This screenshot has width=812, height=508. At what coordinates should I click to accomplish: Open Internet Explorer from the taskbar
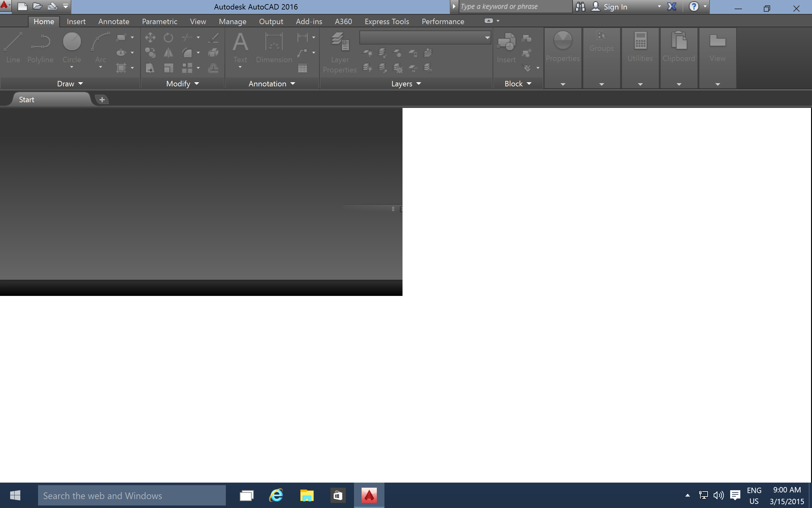[x=276, y=495]
